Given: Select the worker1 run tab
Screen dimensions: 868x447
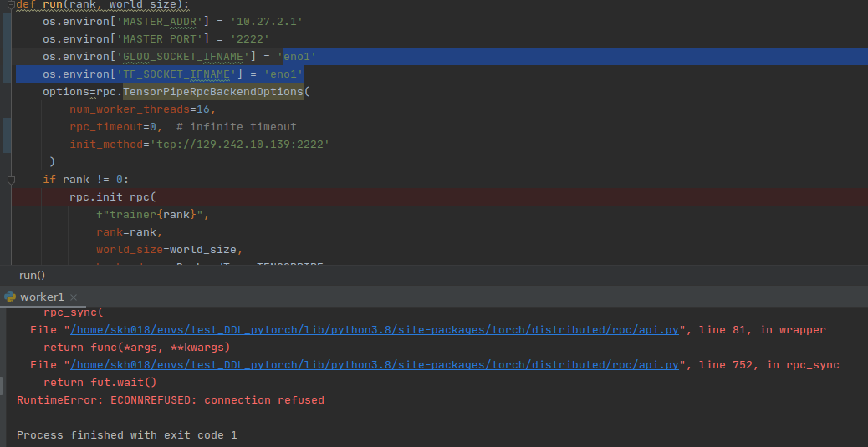Looking at the screenshot, I should coord(42,297).
